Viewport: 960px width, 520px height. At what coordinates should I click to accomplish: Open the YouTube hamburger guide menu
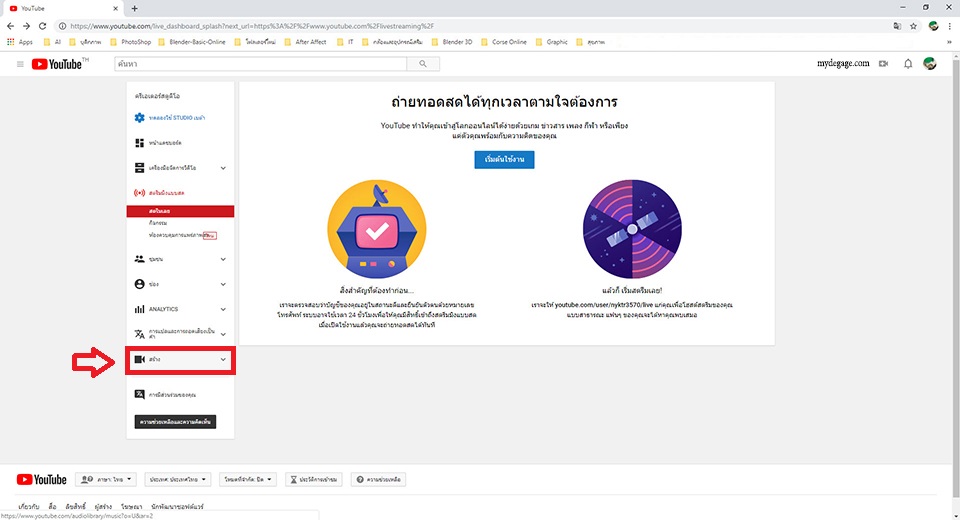20,64
